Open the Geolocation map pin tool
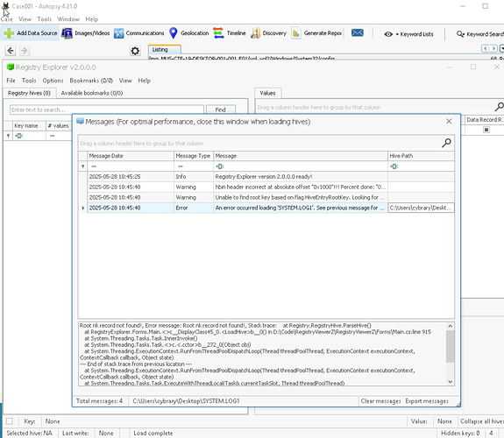 pos(173,33)
